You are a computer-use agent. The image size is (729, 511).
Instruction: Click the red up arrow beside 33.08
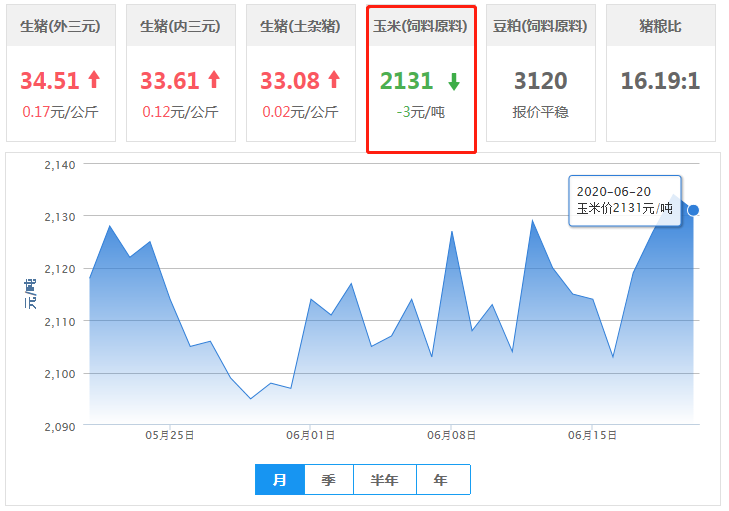334,80
